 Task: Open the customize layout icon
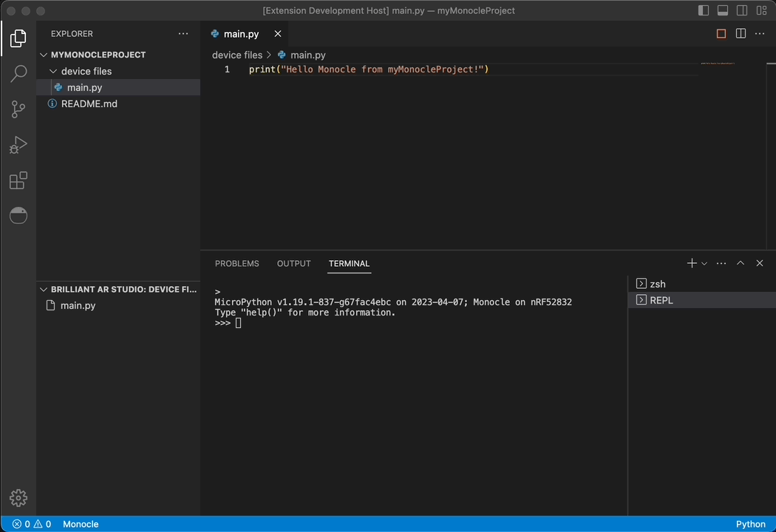click(761, 10)
